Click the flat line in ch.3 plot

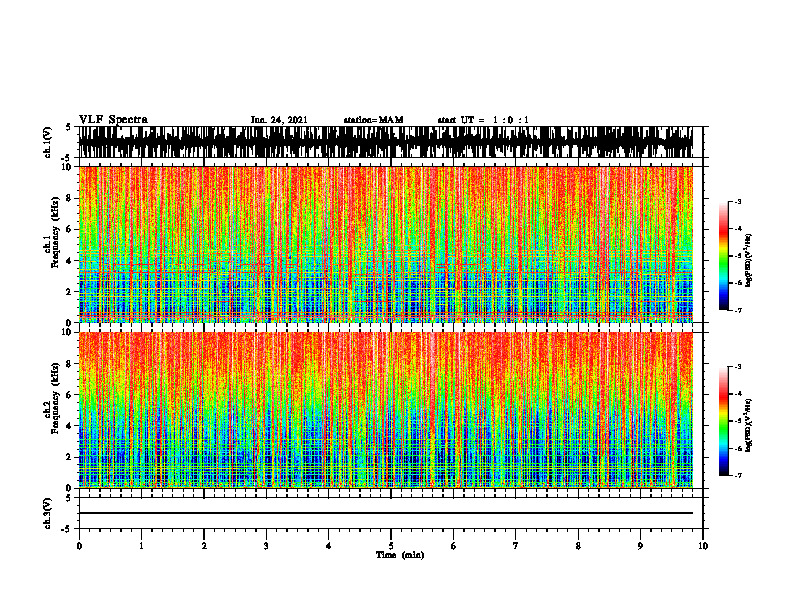click(386, 513)
